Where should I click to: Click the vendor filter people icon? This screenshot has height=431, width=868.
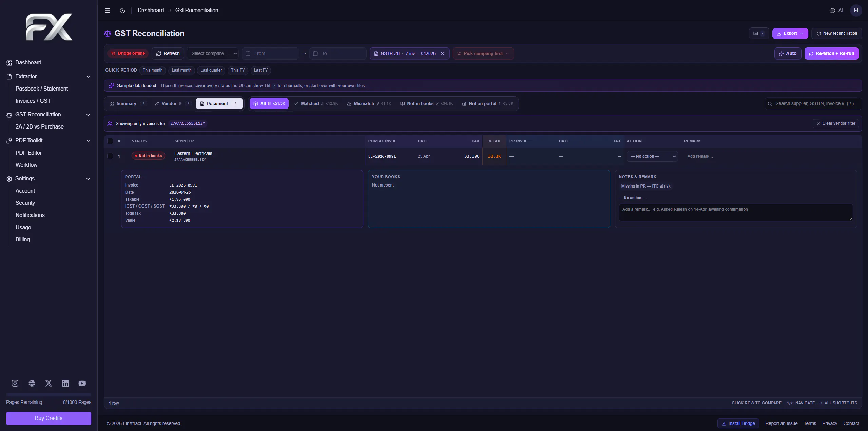[x=110, y=124]
